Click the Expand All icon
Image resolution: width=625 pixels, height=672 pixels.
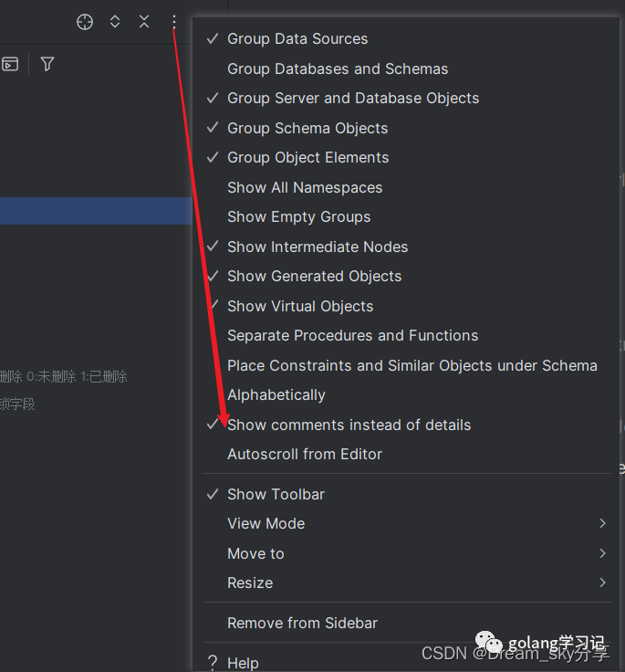point(115,22)
